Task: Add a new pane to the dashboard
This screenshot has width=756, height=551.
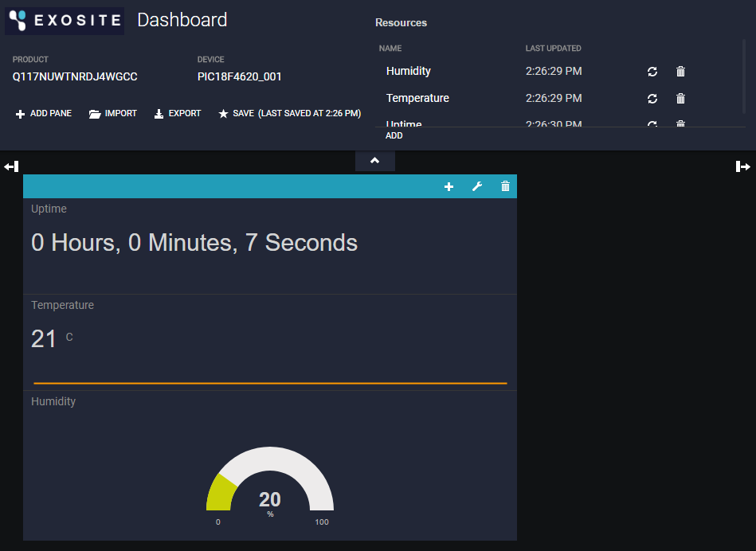Action: 44,113
